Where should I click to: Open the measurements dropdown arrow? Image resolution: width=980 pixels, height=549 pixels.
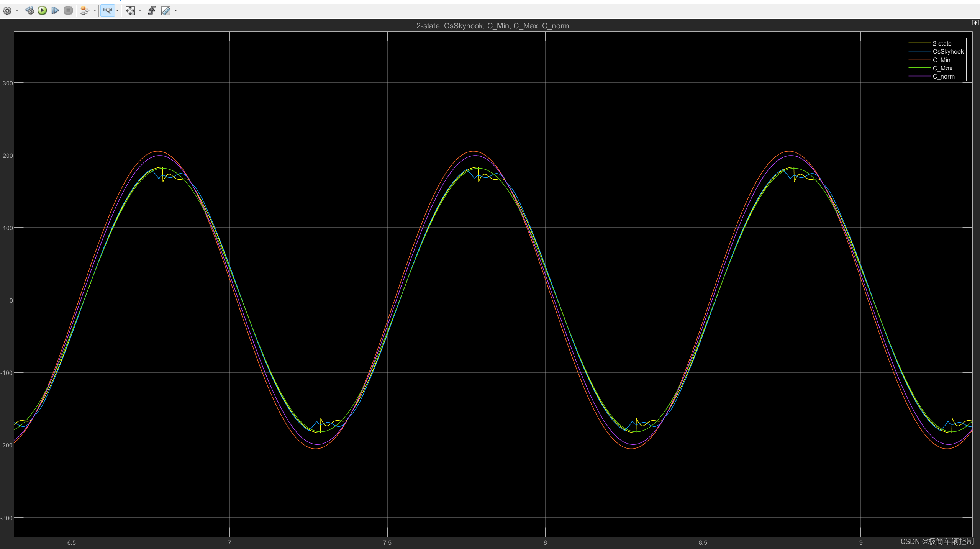pyautogui.click(x=176, y=11)
